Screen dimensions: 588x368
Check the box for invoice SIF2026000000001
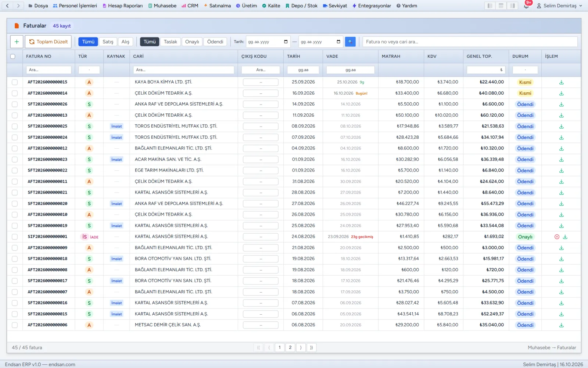(x=15, y=237)
